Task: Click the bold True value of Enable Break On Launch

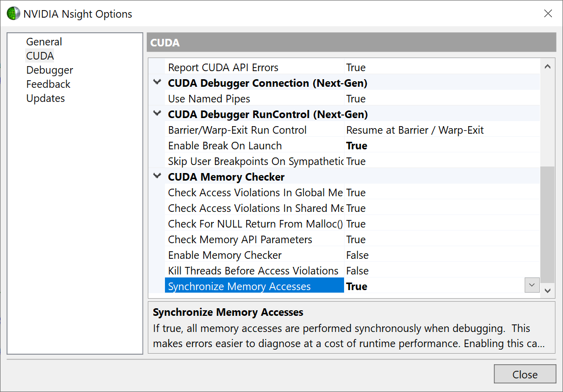Action: click(357, 146)
